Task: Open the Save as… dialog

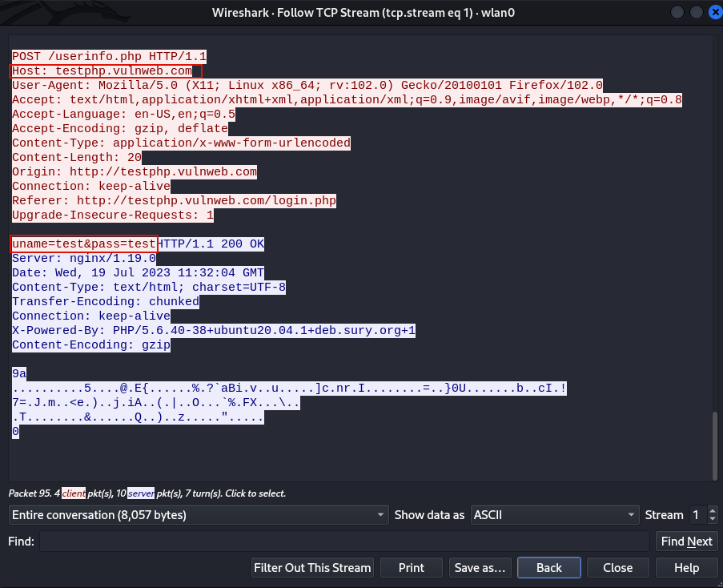Action: 480,568
